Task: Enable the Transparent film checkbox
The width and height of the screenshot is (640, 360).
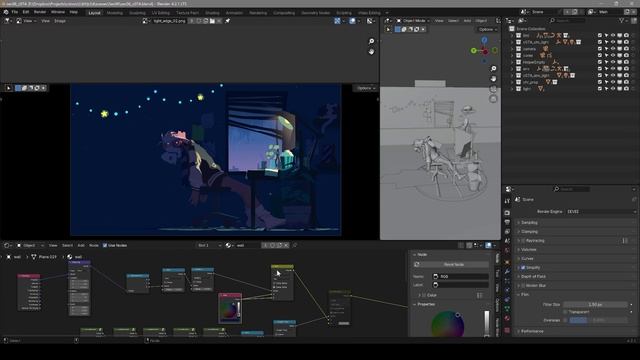Action: 565,312
